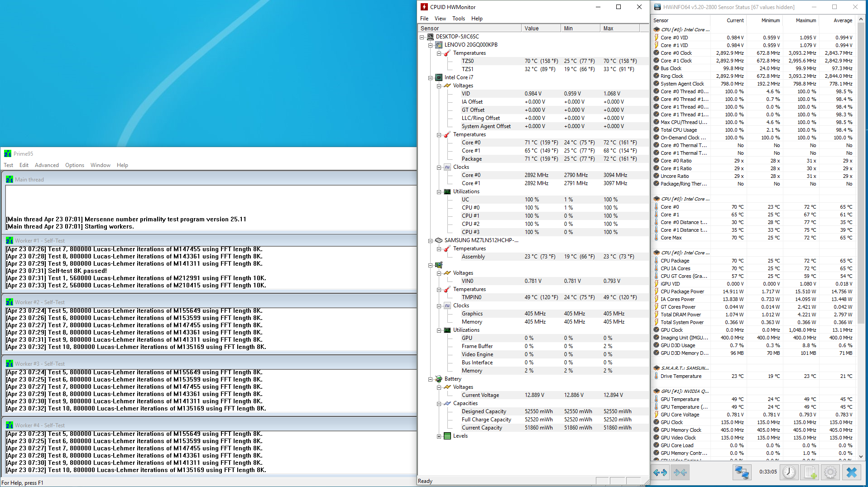Open Prime95 Options menu
The image size is (868, 487).
[x=75, y=165]
